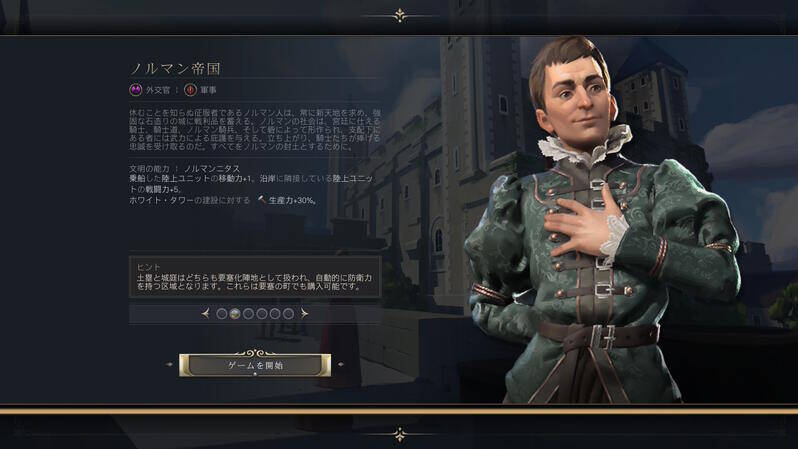Image resolution: width=798 pixels, height=449 pixels.
Task: Select the sixth hint page dot
Action: (288, 314)
